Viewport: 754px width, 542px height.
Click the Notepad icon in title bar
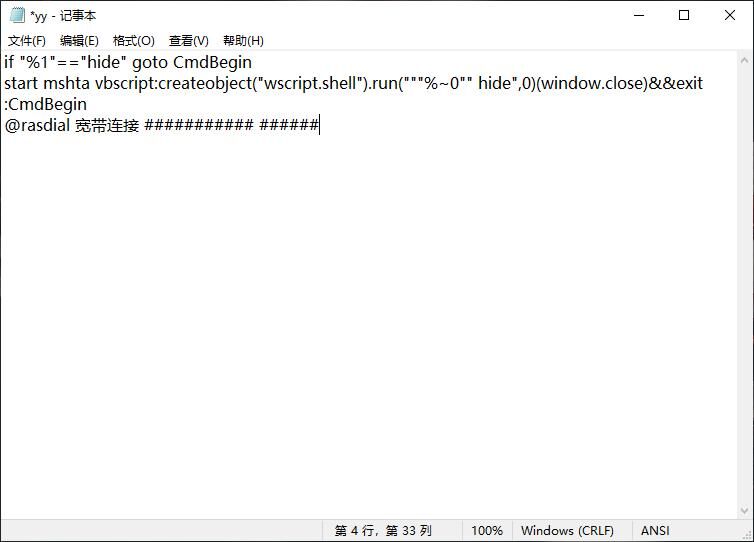[17, 16]
